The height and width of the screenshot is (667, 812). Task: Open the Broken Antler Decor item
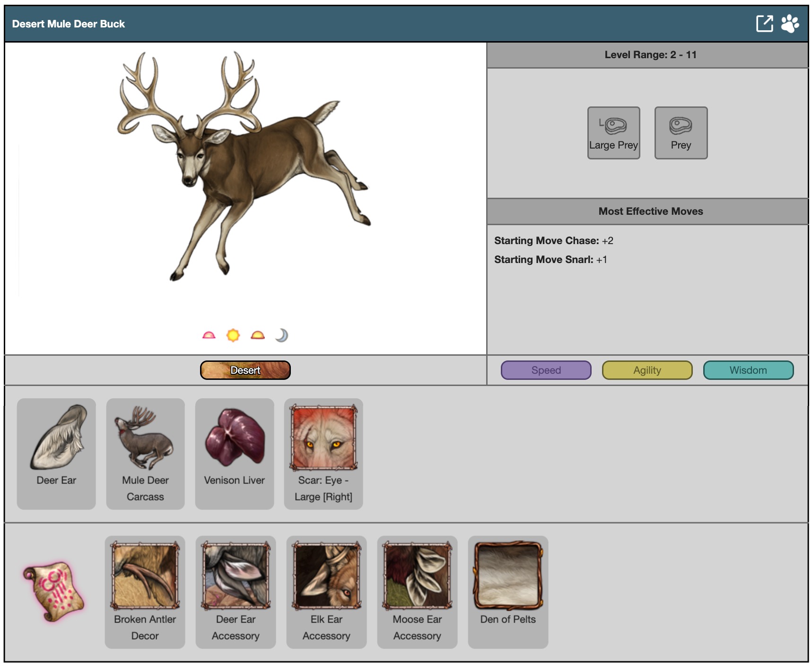point(145,591)
